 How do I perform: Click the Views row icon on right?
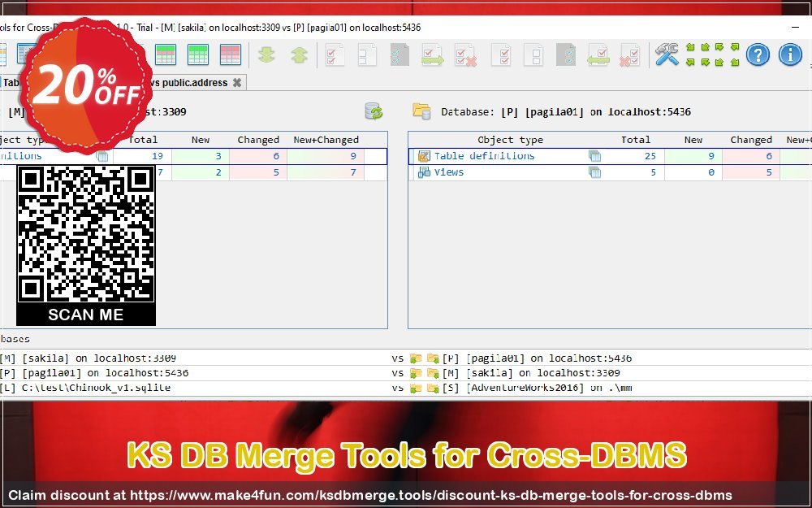pyautogui.click(x=424, y=172)
